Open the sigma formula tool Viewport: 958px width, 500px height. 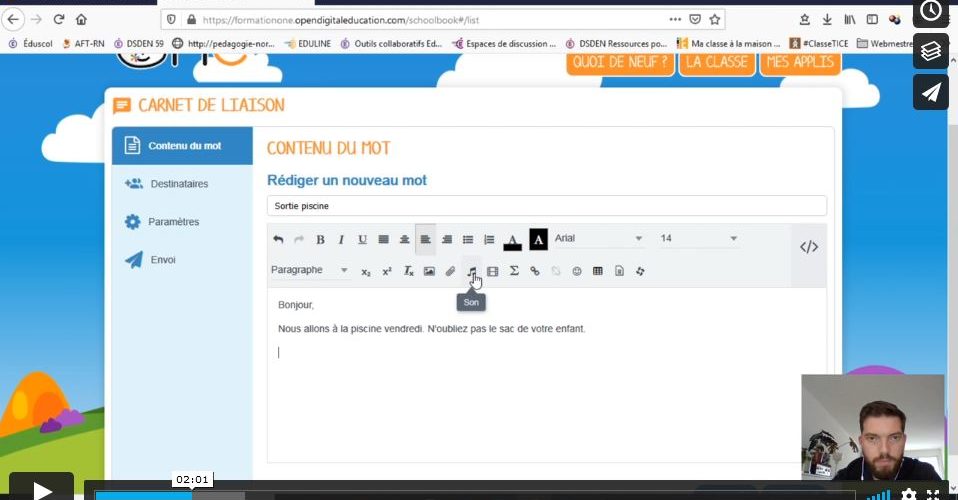coord(514,271)
